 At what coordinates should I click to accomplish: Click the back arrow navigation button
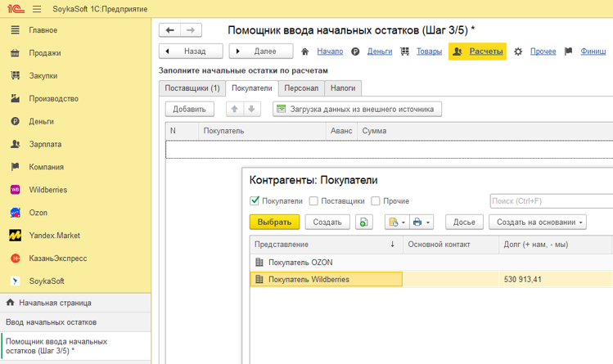pyautogui.click(x=170, y=30)
